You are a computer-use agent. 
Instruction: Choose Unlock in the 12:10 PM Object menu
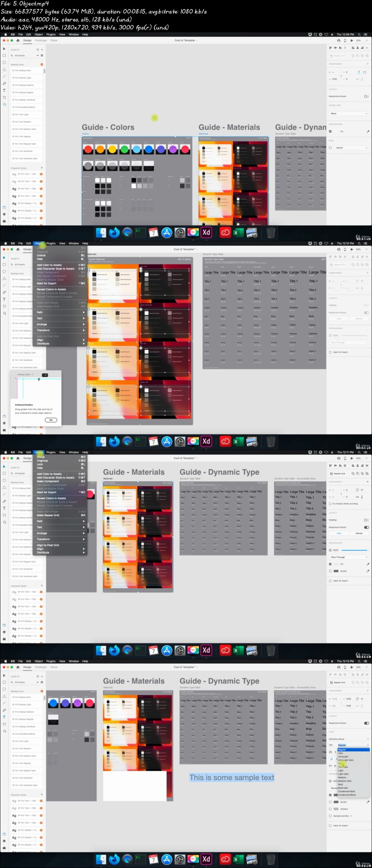tap(60, 255)
